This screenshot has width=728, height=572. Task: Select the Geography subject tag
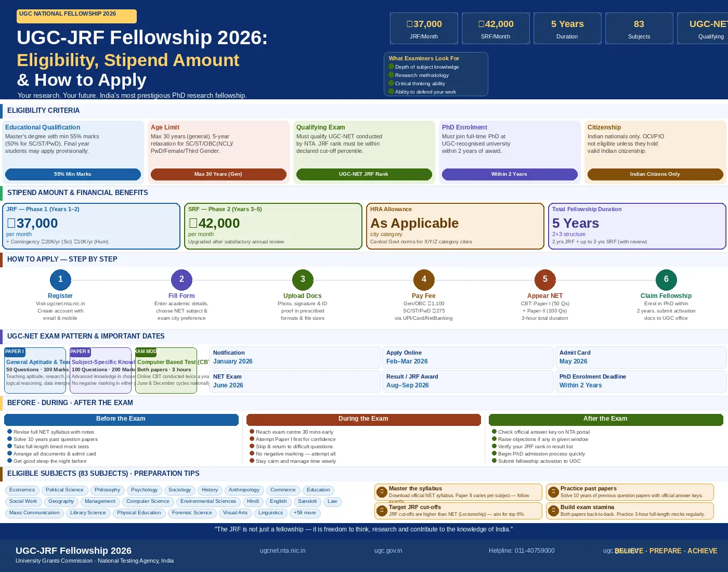point(61,501)
